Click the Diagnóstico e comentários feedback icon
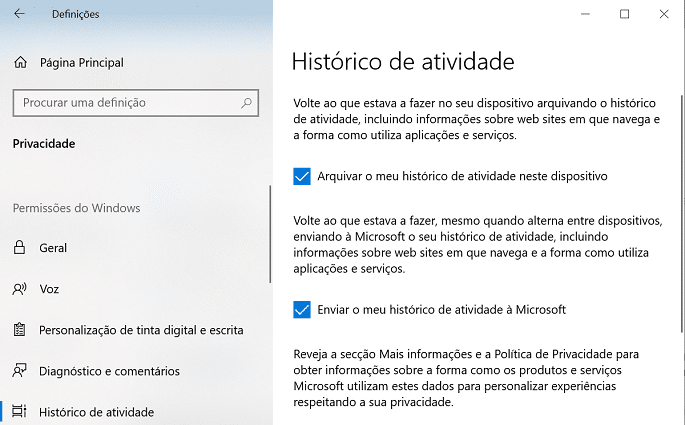This screenshot has width=685, height=425. [20, 370]
